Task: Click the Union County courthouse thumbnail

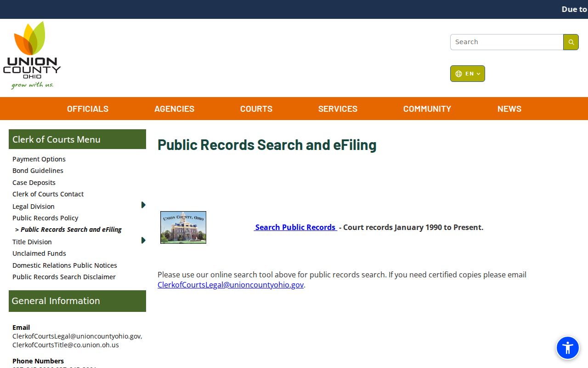Action: click(183, 227)
